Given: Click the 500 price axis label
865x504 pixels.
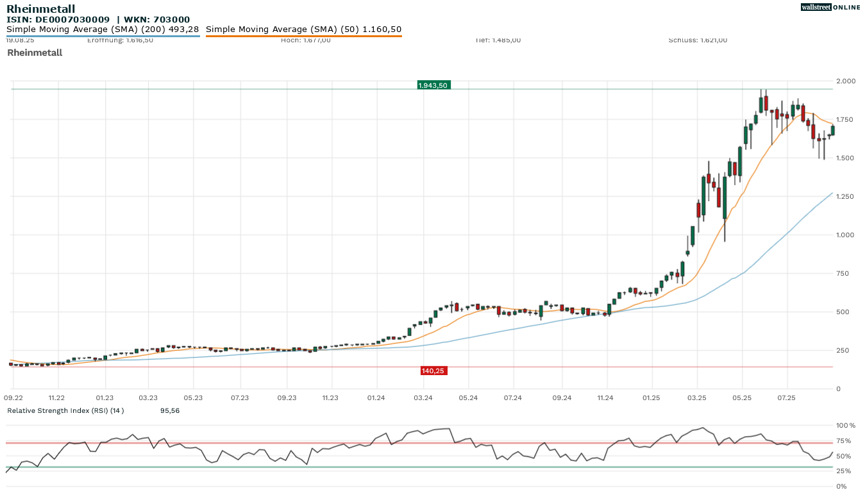Looking at the screenshot, I should coord(843,312).
